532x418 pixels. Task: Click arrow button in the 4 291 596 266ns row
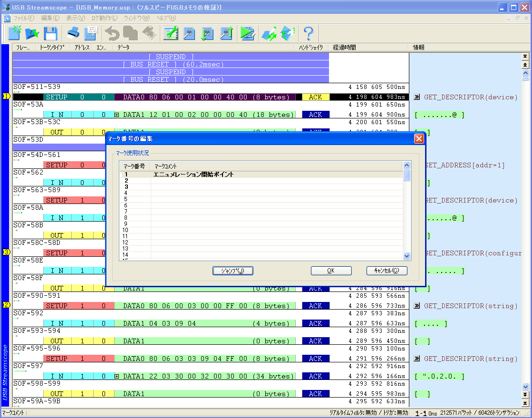pos(417,359)
